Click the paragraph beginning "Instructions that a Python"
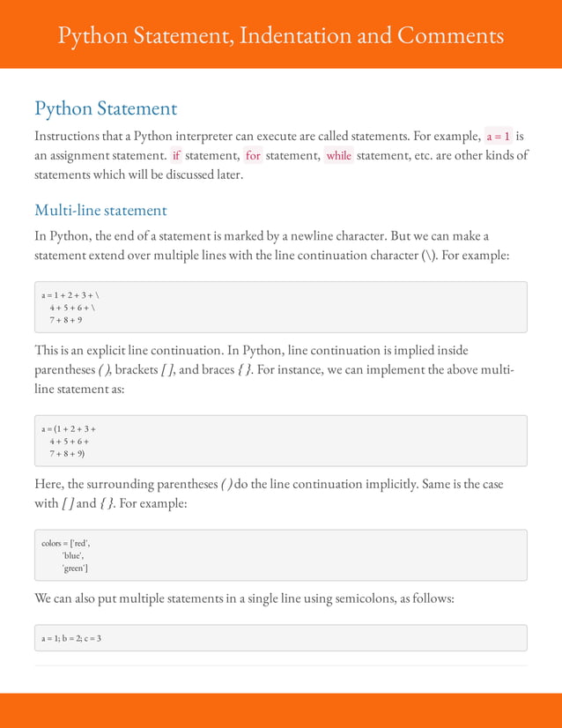 click(280, 156)
